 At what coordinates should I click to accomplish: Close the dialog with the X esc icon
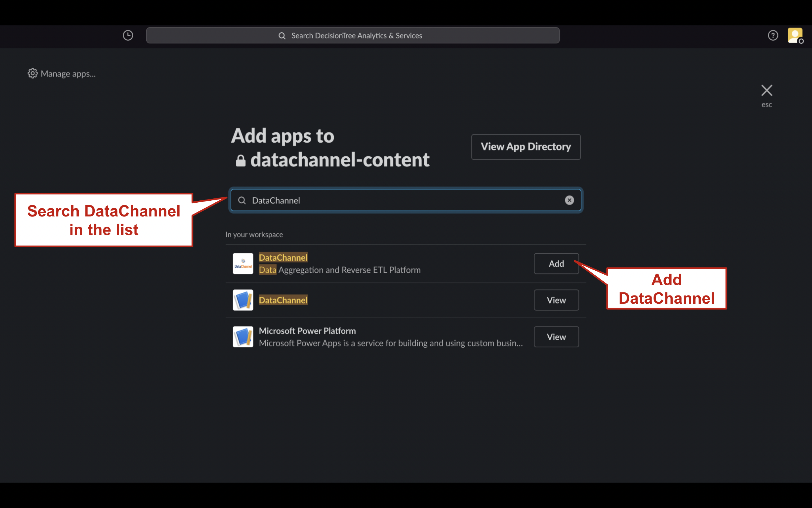coord(766,90)
